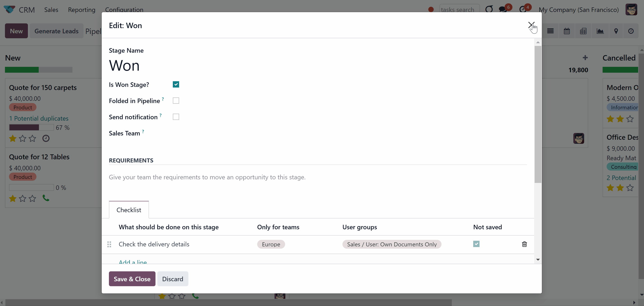Viewport: 644px width, 306px height.
Task: Open the Configuration menu
Action: (124, 9)
